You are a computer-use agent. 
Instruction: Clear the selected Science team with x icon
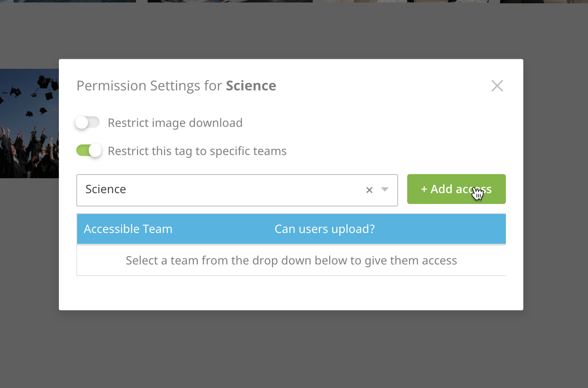(x=369, y=190)
